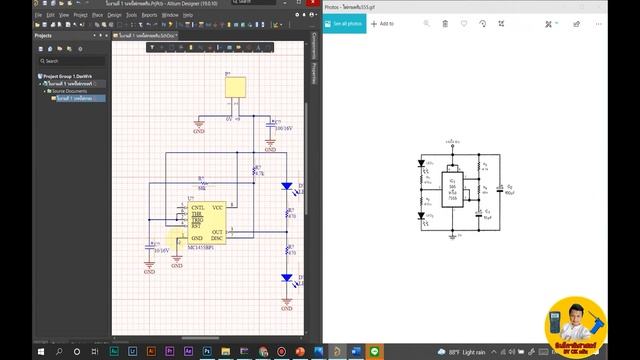The width and height of the screenshot is (640, 360).
Task: Open the Window menu
Action: [170, 15]
